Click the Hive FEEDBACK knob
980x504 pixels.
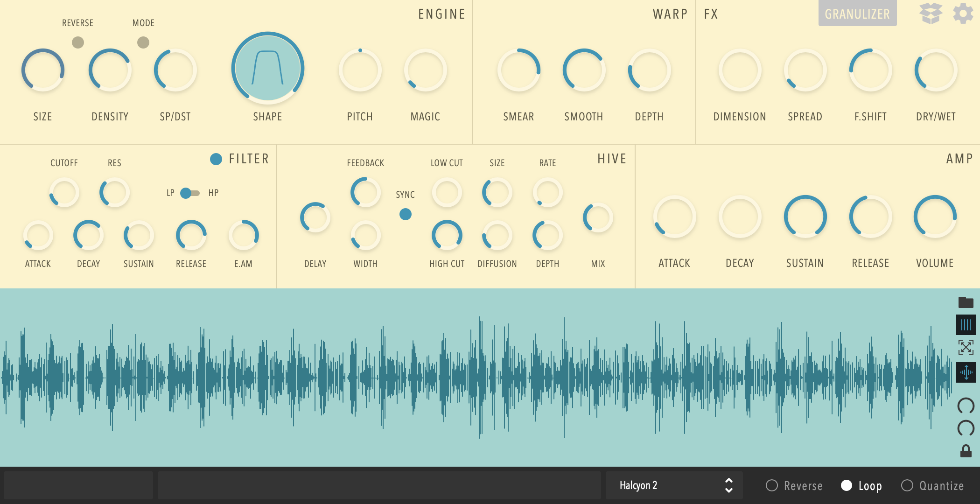(366, 192)
